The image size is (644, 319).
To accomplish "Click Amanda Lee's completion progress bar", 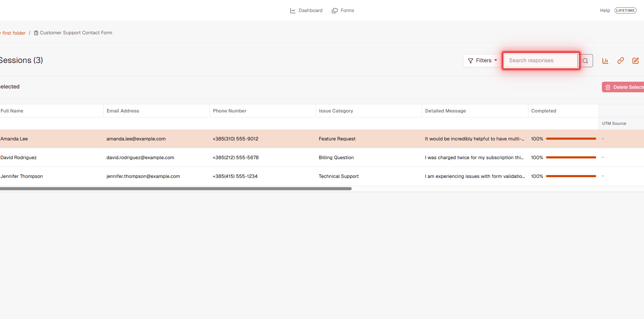I will pos(571,139).
